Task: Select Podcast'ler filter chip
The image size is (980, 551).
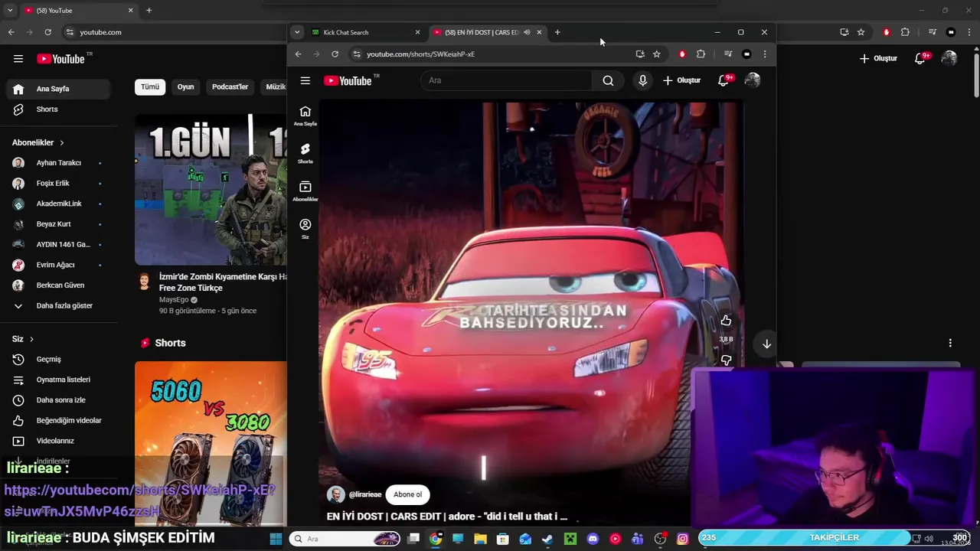Action: [x=230, y=86]
